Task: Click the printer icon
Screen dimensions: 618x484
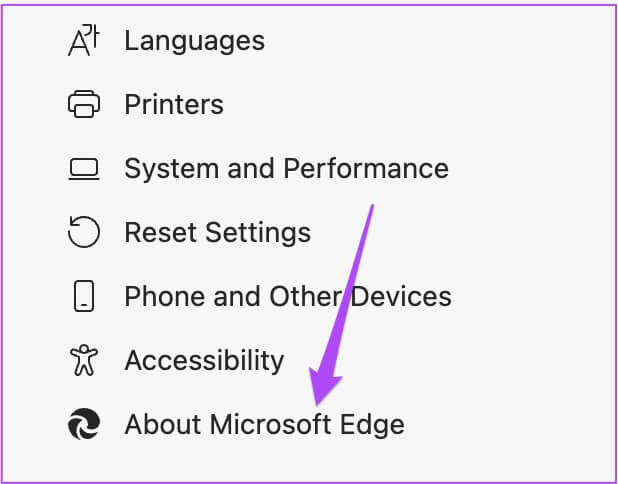Action: point(83,104)
